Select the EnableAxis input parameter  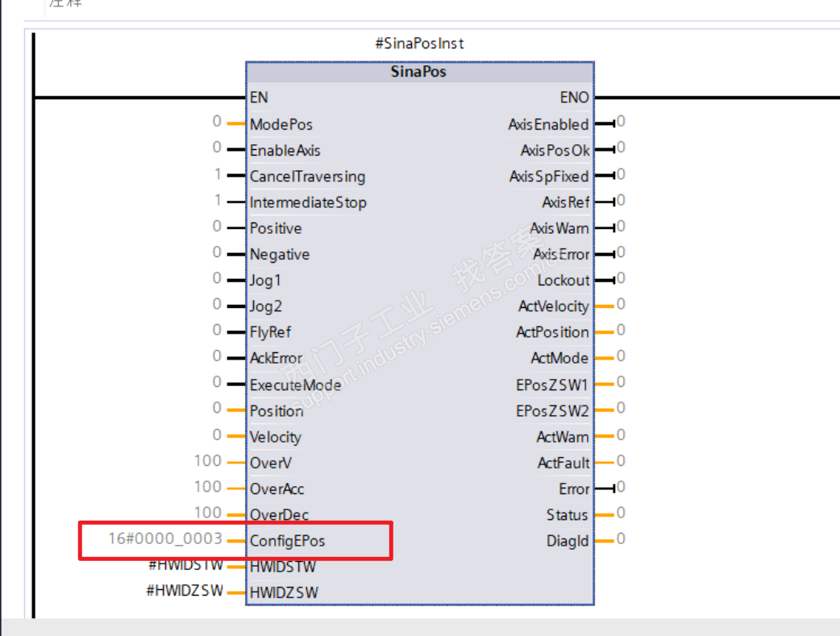[x=285, y=151]
